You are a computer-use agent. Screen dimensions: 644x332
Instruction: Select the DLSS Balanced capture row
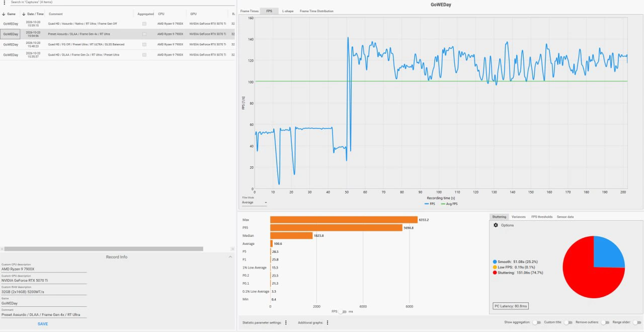tap(117, 44)
